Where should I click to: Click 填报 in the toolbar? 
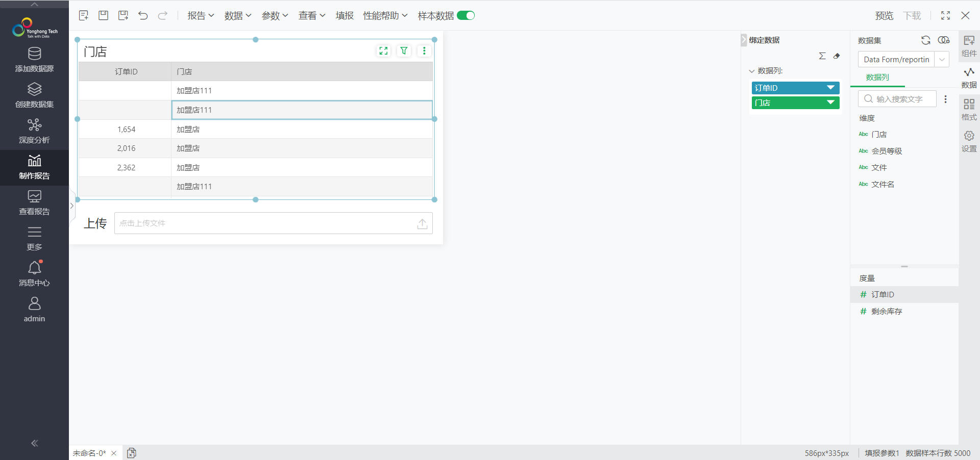345,16
